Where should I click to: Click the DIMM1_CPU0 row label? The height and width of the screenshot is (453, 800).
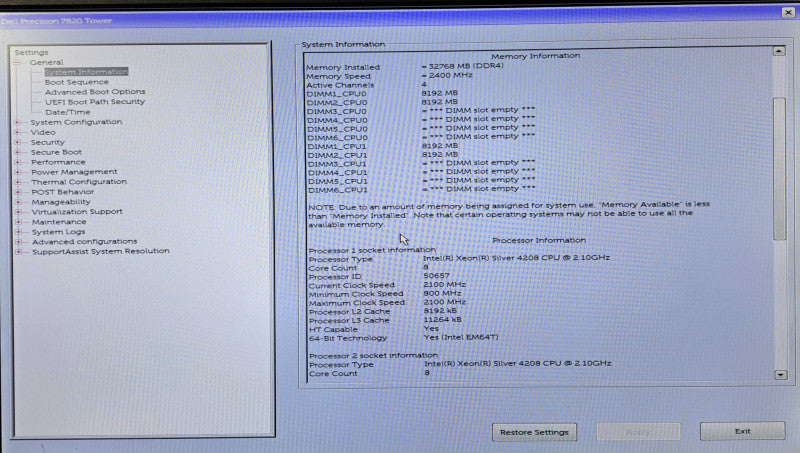[336, 94]
